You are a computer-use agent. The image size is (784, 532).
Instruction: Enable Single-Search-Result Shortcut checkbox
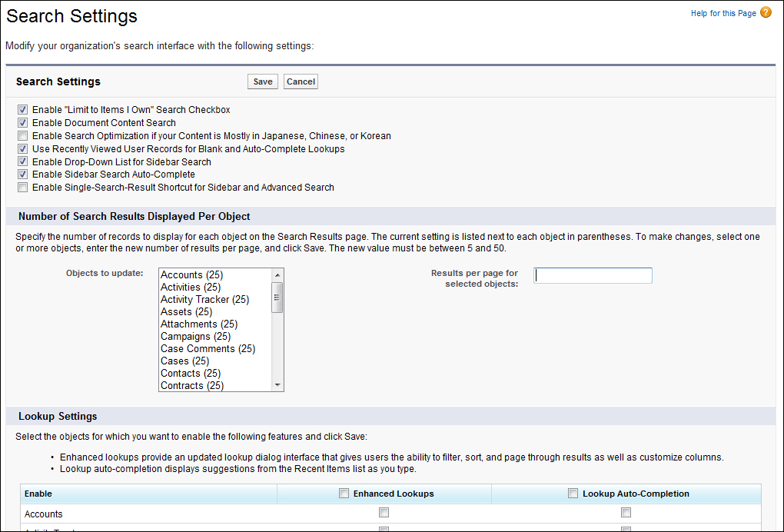coord(23,188)
